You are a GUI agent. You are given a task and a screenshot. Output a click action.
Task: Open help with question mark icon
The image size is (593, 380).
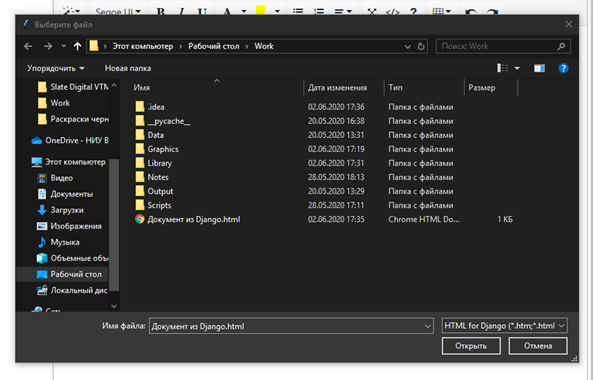[x=563, y=68]
